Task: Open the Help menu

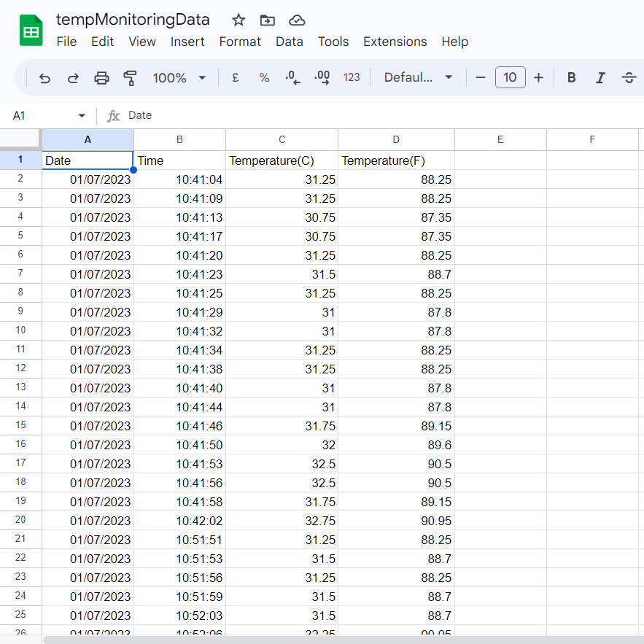Action: (454, 42)
